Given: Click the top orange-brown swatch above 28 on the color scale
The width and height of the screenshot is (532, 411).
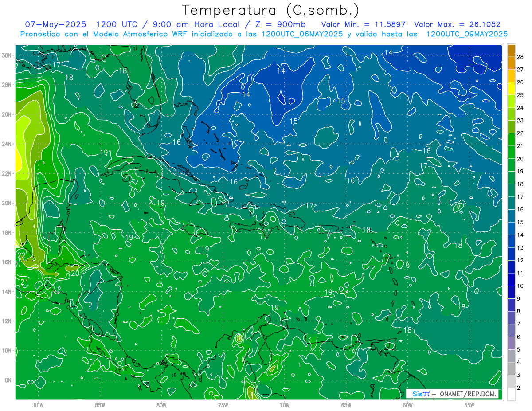Looking at the screenshot, I should point(511,51).
